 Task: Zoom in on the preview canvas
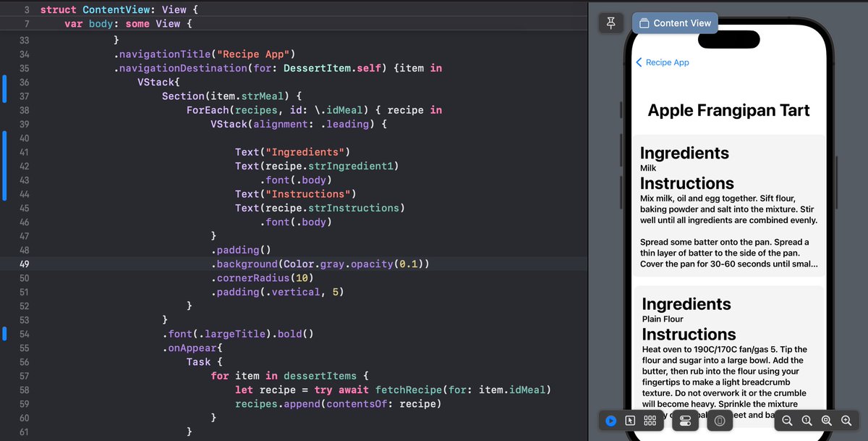(845, 420)
